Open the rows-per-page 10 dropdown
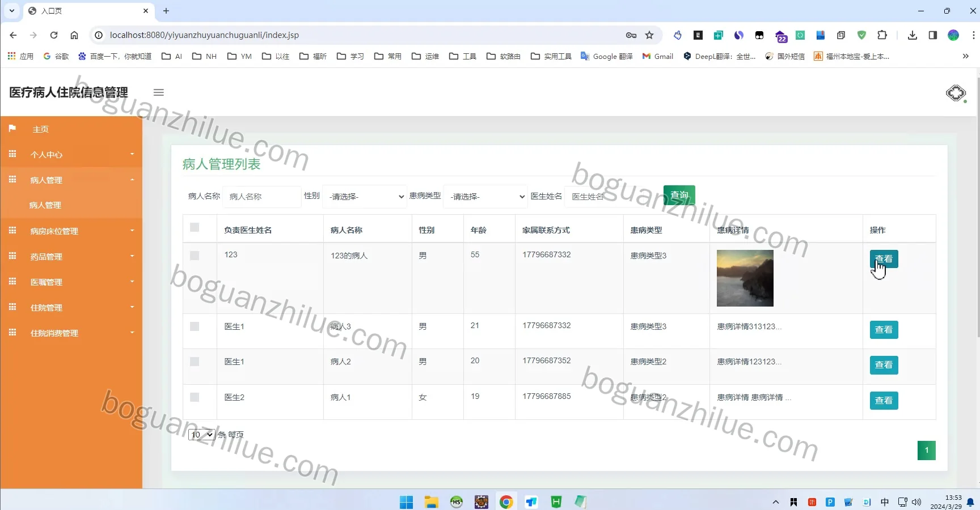This screenshot has width=980, height=510. pyautogui.click(x=201, y=435)
